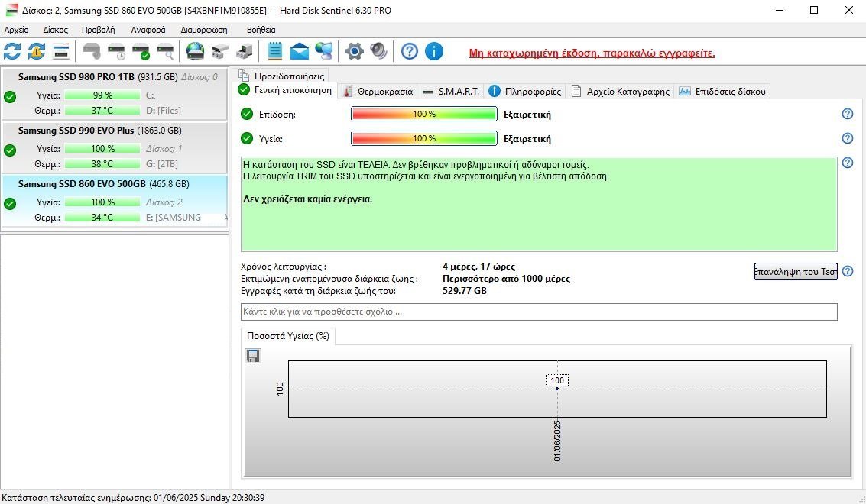866x504 pixels.
Task: Select Samsung SSD 990 EVO Plus disk
Action: 115,147
